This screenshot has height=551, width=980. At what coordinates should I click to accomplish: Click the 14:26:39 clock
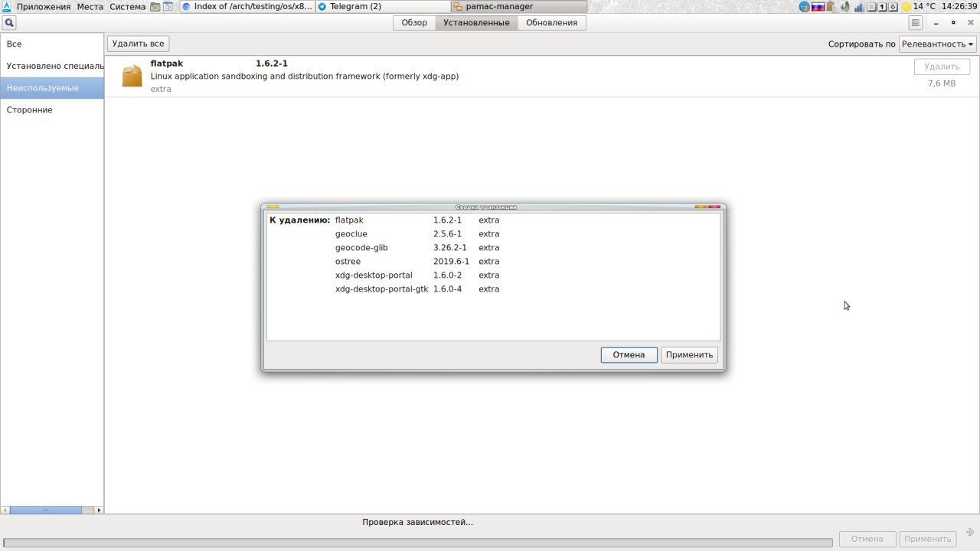coord(959,6)
